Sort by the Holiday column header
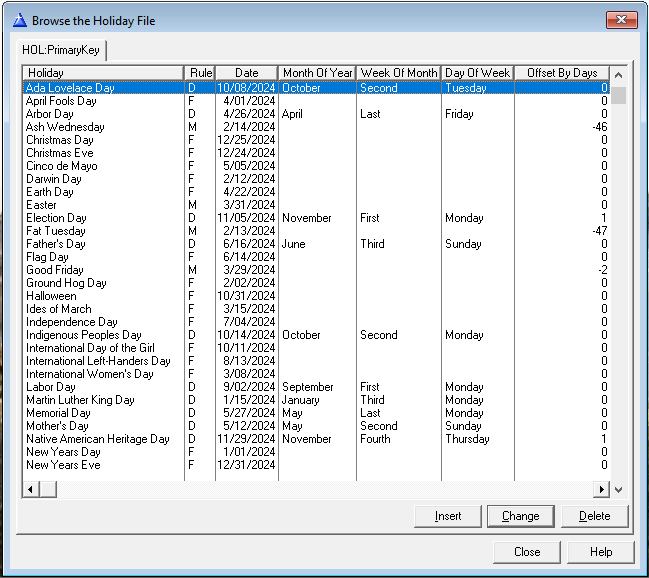Image resolution: width=649 pixels, height=578 pixels. point(103,73)
